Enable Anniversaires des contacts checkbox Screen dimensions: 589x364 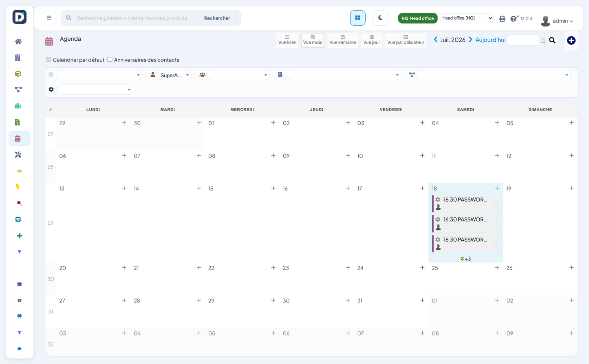pyautogui.click(x=110, y=59)
